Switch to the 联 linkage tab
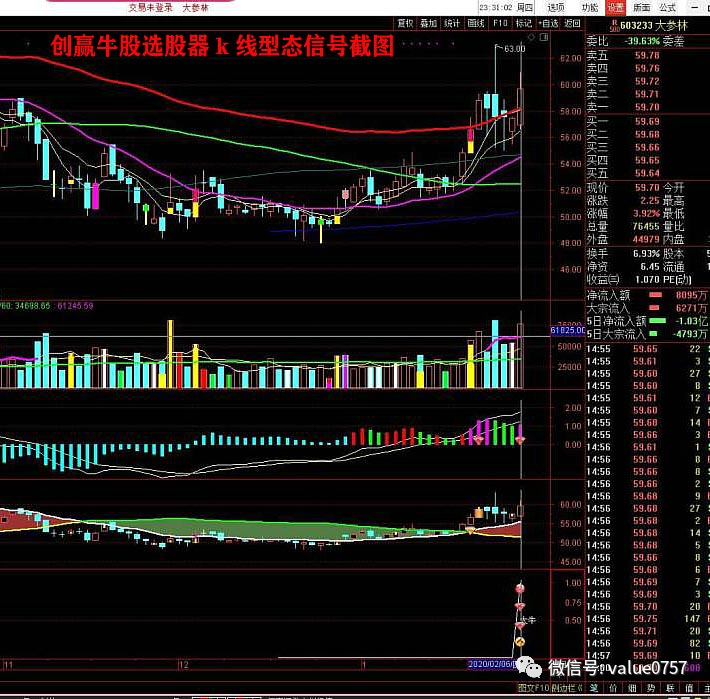 (670, 688)
